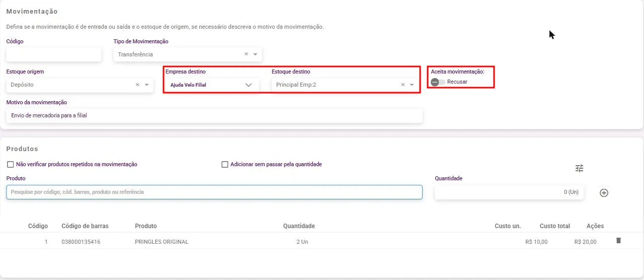Viewport: 644px width, 280px height.
Task: Click the Custo total column header
Action: pos(555,226)
